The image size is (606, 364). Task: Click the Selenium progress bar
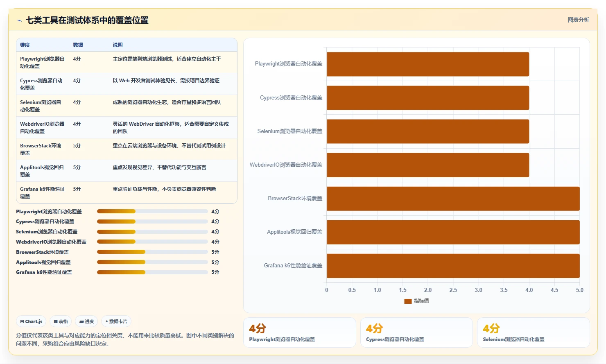pyautogui.click(x=152, y=232)
